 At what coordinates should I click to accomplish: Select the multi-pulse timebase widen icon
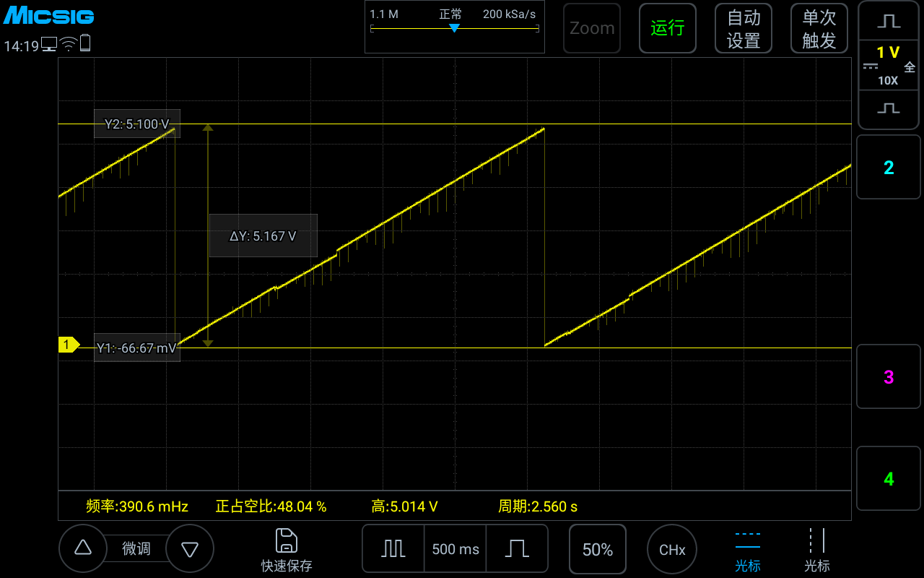[x=393, y=548]
